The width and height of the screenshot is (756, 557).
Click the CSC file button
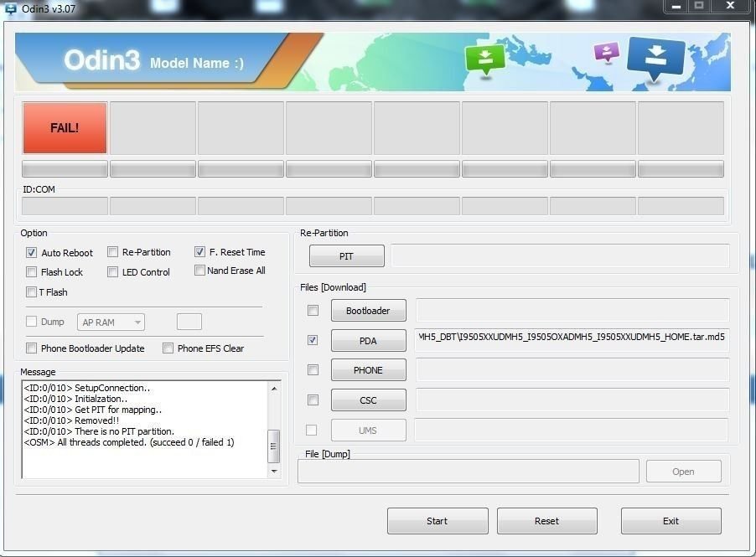coord(368,400)
